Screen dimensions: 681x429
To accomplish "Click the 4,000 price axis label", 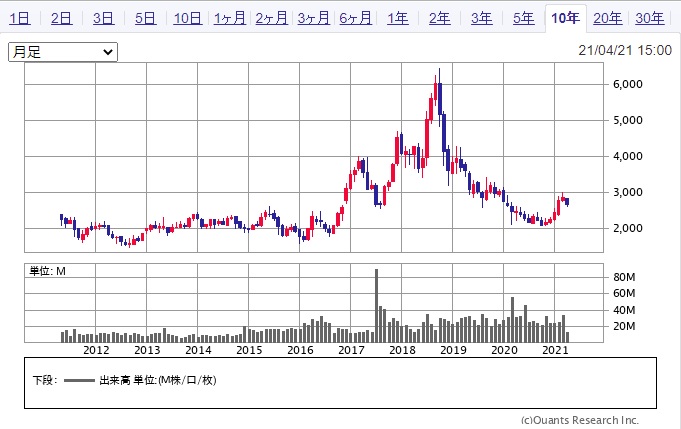I will (x=628, y=156).
